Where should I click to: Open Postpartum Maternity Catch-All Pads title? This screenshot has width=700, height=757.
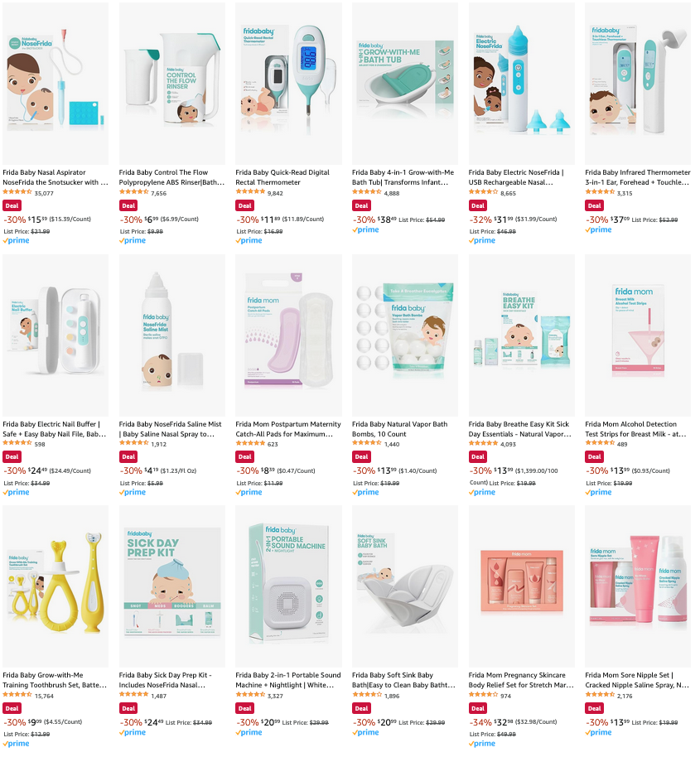pyautogui.click(x=288, y=429)
